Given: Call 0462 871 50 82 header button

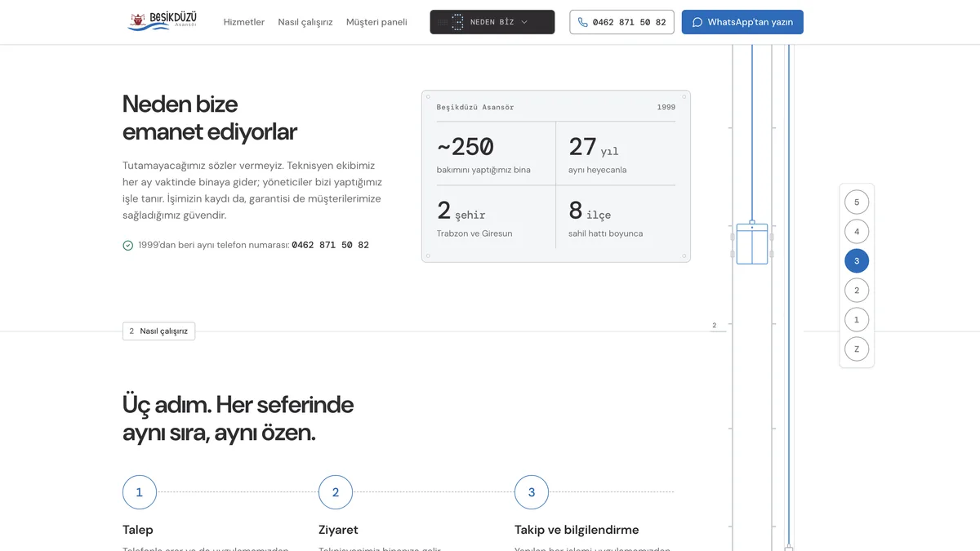Looking at the screenshot, I should point(622,22).
